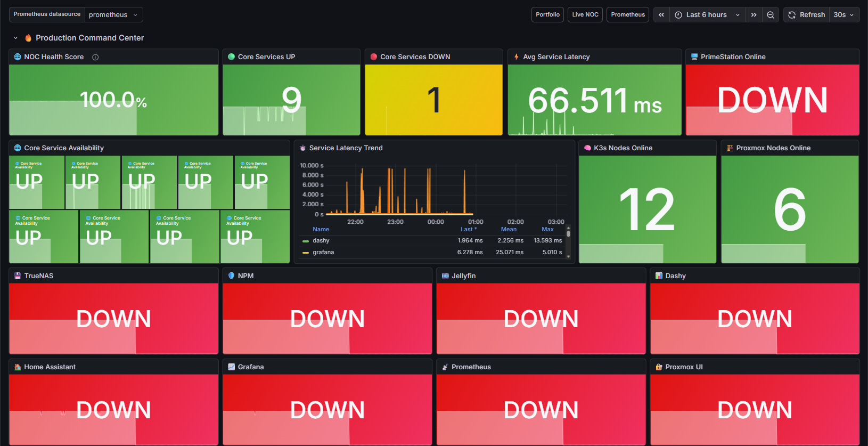Screen dimensions: 868x446
Task: Click the Core Services UP value 9
Action: [x=291, y=100]
